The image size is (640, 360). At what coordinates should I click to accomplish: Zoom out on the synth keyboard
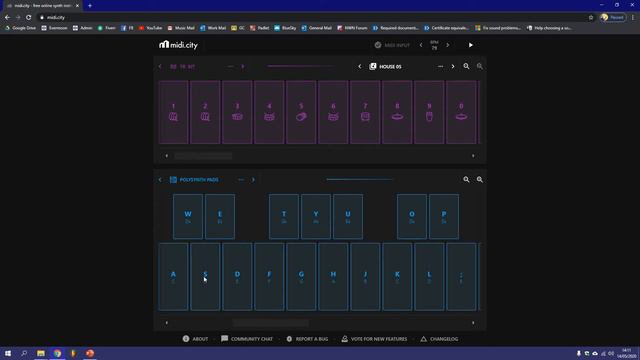point(466,180)
